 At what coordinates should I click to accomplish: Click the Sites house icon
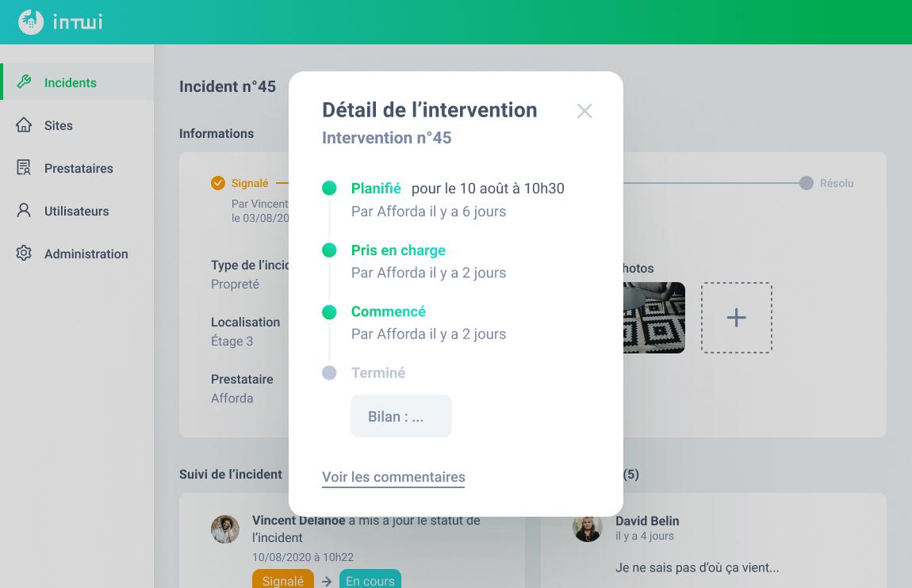point(24,125)
